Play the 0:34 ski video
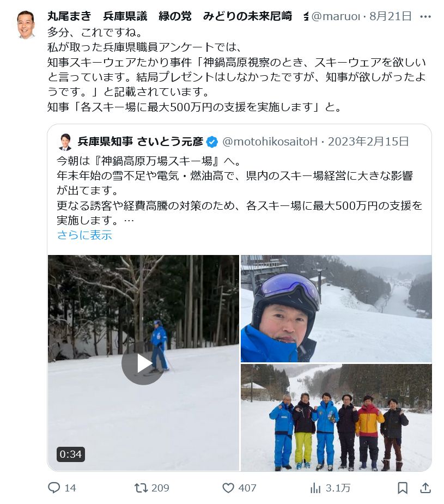Viewport: 444px width, 504px height. pyautogui.click(x=143, y=363)
